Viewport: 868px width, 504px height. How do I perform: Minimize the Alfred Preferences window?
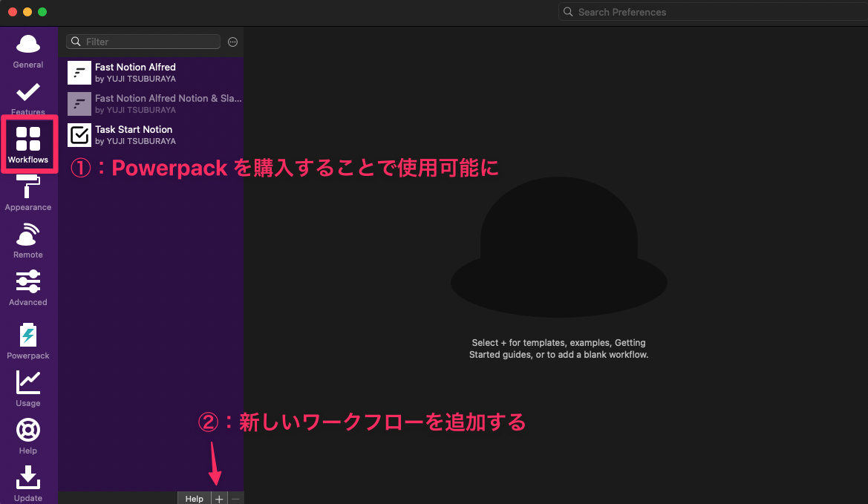[27, 12]
